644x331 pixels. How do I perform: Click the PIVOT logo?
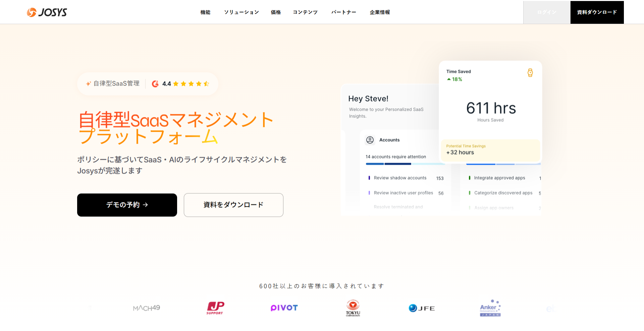coord(284,308)
